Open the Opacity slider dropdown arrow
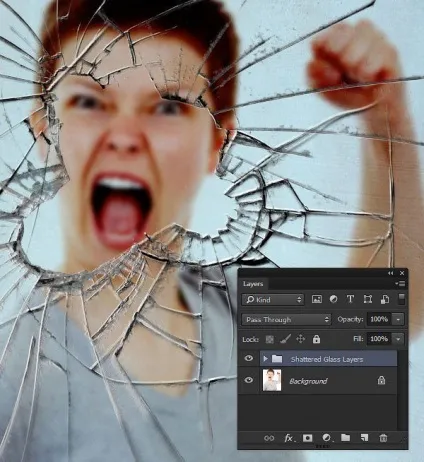Viewport: 424px width, 462px height. point(398,319)
